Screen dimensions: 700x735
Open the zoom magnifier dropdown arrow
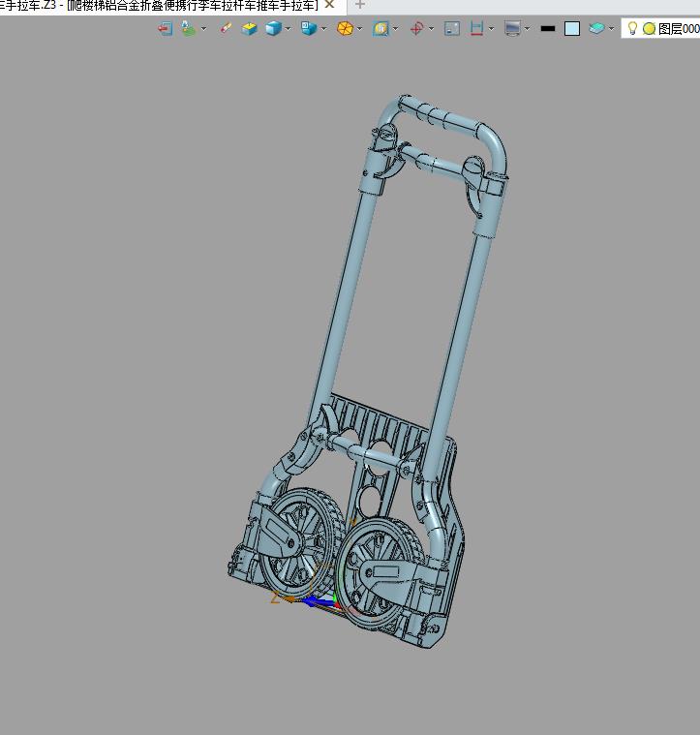tap(396, 29)
